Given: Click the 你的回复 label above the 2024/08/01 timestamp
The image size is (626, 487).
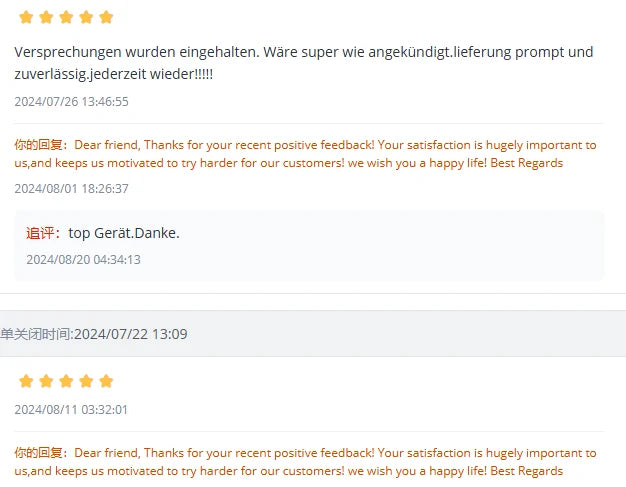Looking at the screenshot, I should pos(41,145).
